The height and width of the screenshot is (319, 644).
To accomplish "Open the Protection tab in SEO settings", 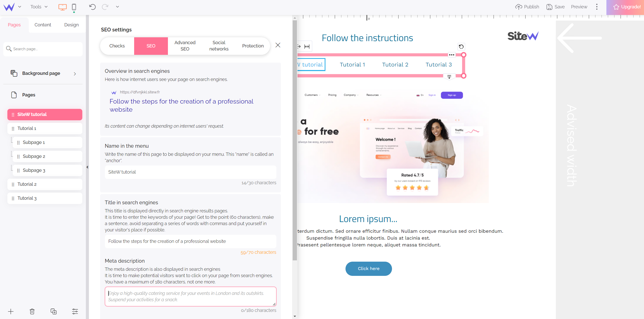I will (x=253, y=45).
